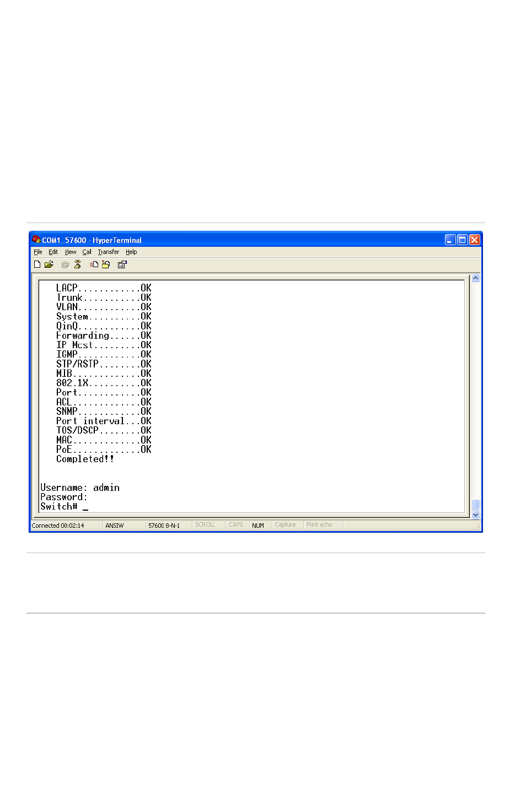Click the 'Print echo' status indicator
Image resolution: width=526 pixels, height=812 pixels.
coord(319,525)
